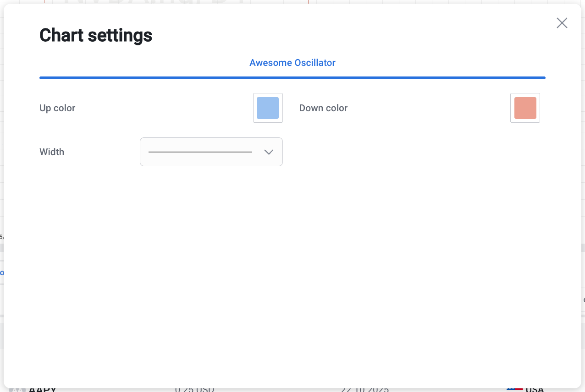Click the blue link at left edge
The height and width of the screenshot is (392, 585).
[2, 272]
